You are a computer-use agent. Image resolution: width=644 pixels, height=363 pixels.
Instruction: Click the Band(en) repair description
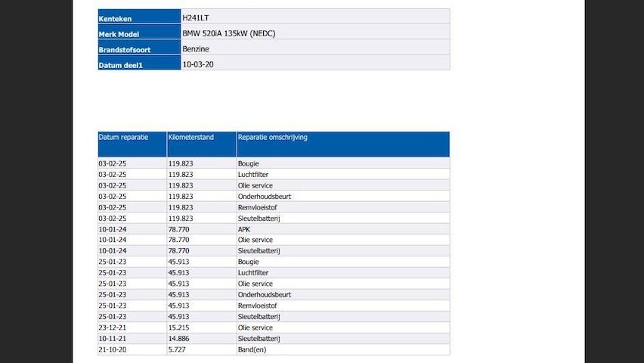[252, 350]
